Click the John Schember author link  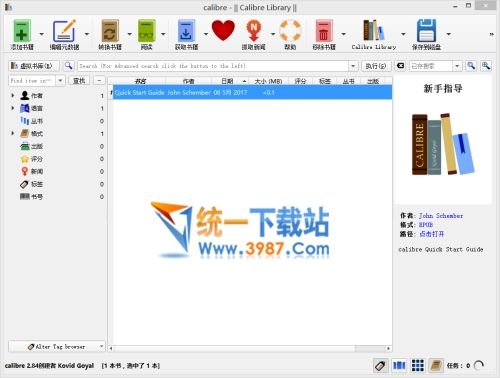(x=441, y=216)
